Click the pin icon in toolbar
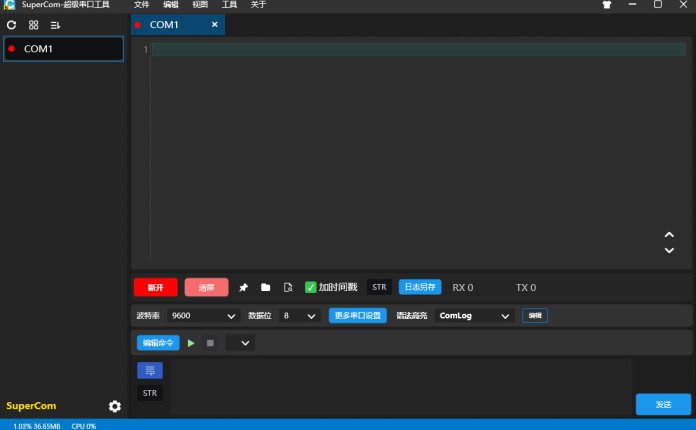This screenshot has width=696, height=430. click(243, 288)
